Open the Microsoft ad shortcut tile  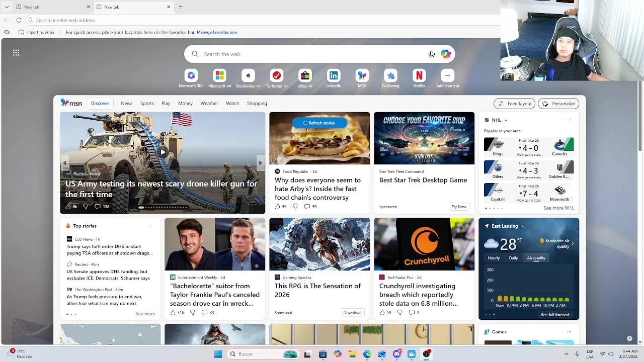[x=219, y=75]
